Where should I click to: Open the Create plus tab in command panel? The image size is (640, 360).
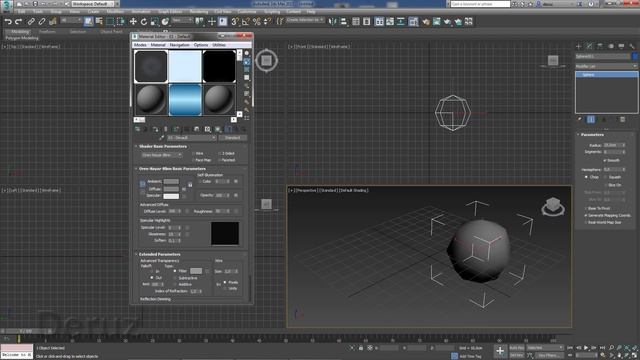coord(578,46)
